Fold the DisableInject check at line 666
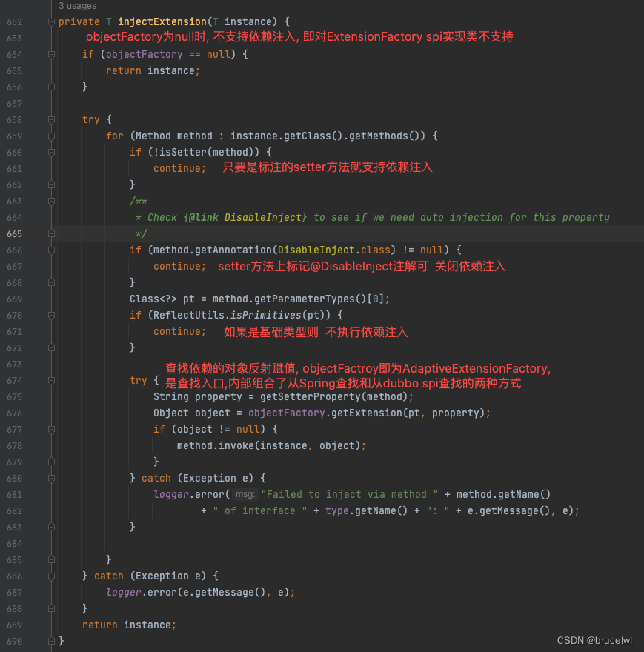Viewport: 644px width, 652px height. (51, 250)
